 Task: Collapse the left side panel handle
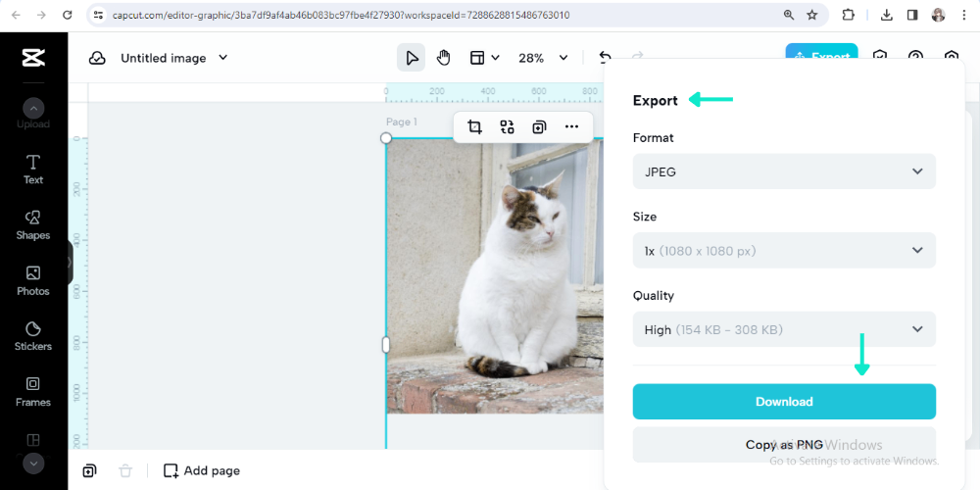[x=70, y=263]
